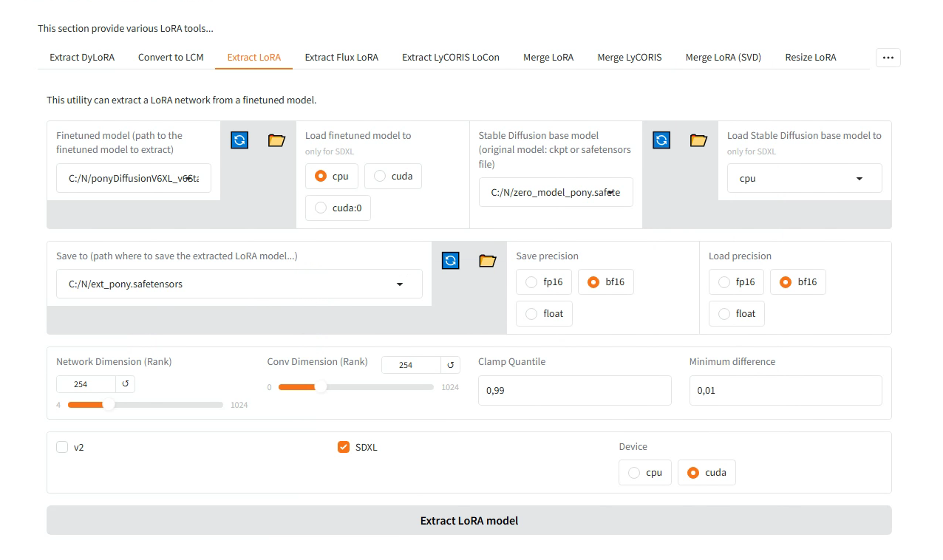
Task: Open the Merge LoRA tab
Action: [x=548, y=58]
